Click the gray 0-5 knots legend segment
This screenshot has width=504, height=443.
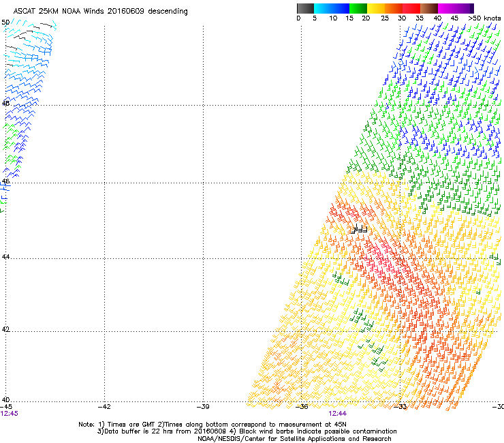(305, 8)
